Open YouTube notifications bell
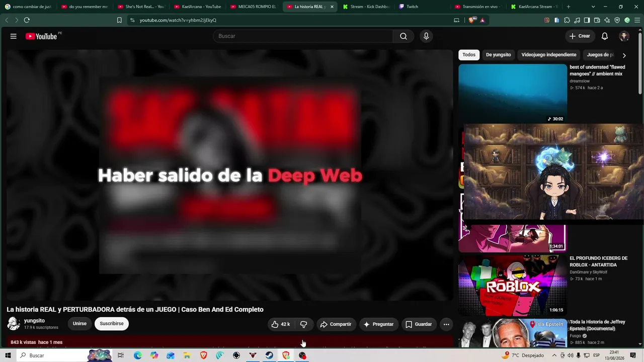 (x=605, y=36)
